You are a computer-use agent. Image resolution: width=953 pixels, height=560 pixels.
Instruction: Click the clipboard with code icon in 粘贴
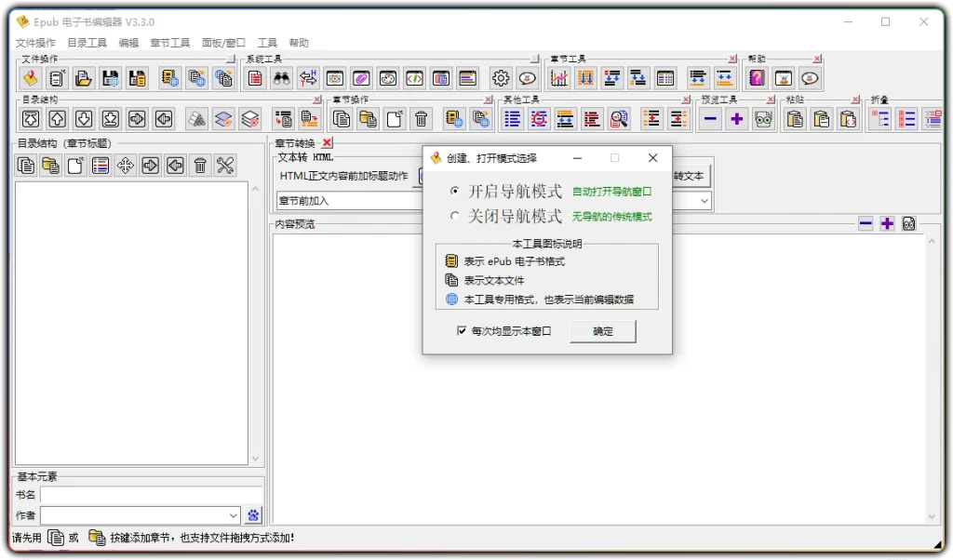(848, 119)
